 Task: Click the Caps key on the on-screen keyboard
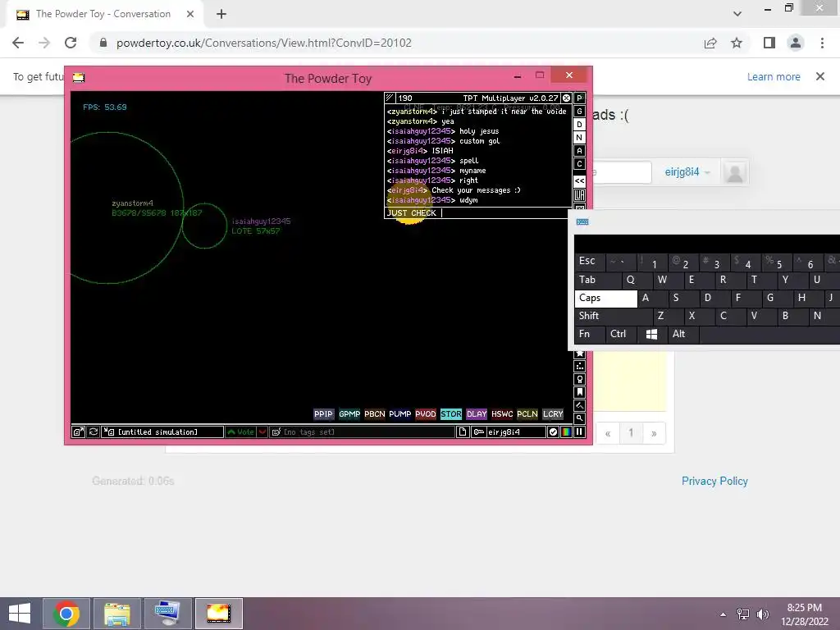click(606, 298)
